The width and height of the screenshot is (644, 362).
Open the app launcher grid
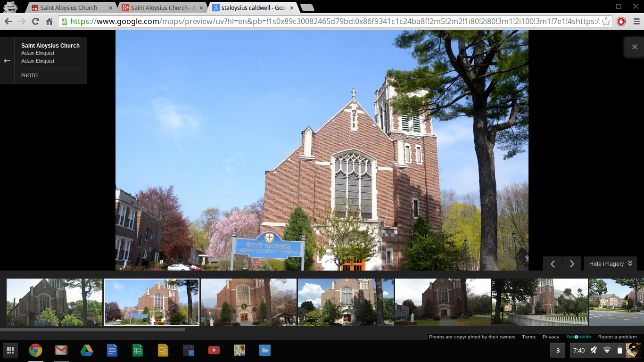coord(10,350)
